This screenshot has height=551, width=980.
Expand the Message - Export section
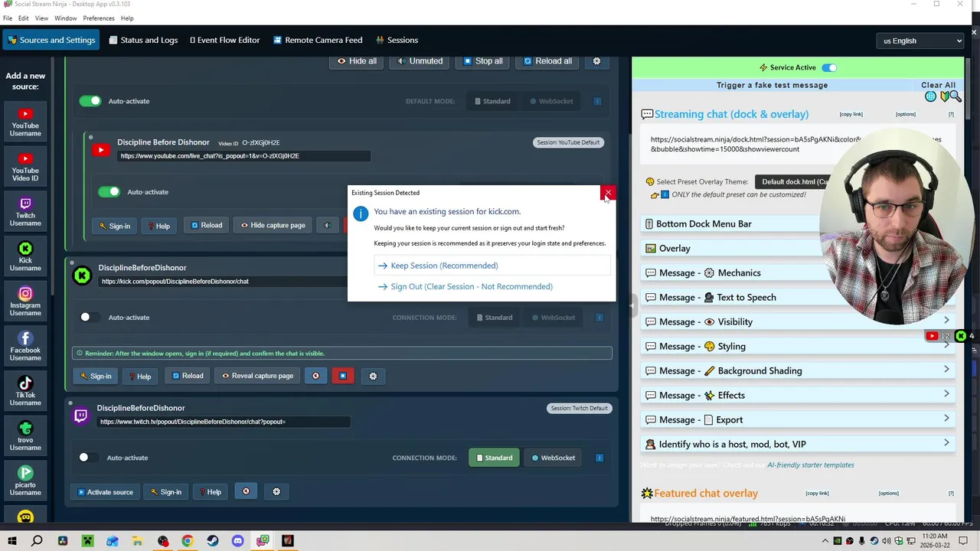point(797,419)
